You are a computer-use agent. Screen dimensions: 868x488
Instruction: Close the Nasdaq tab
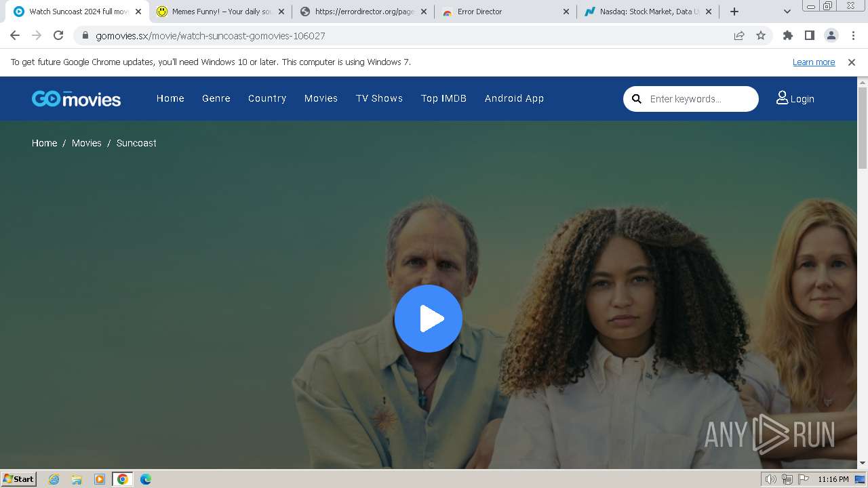click(709, 12)
